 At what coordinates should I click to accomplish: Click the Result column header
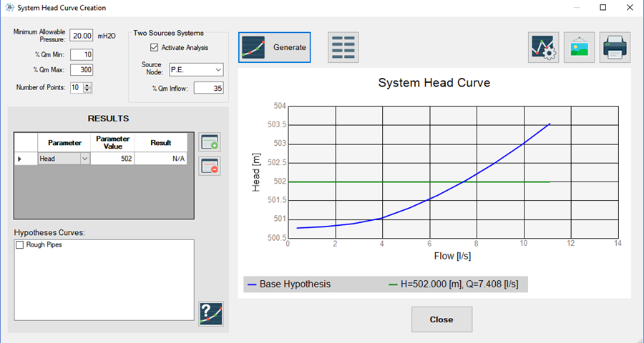tap(160, 143)
